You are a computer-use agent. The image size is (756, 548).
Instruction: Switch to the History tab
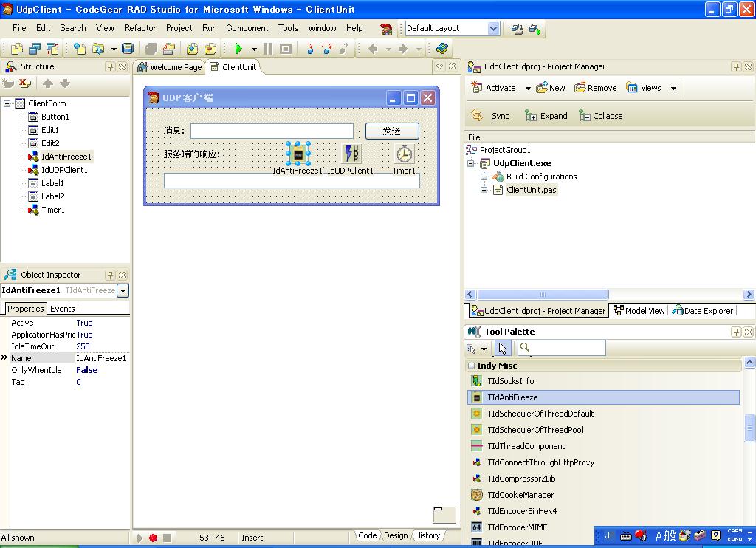(427, 535)
